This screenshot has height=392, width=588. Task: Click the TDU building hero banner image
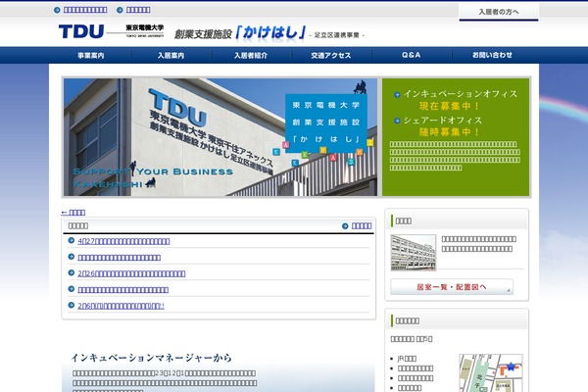pyautogui.click(x=220, y=137)
